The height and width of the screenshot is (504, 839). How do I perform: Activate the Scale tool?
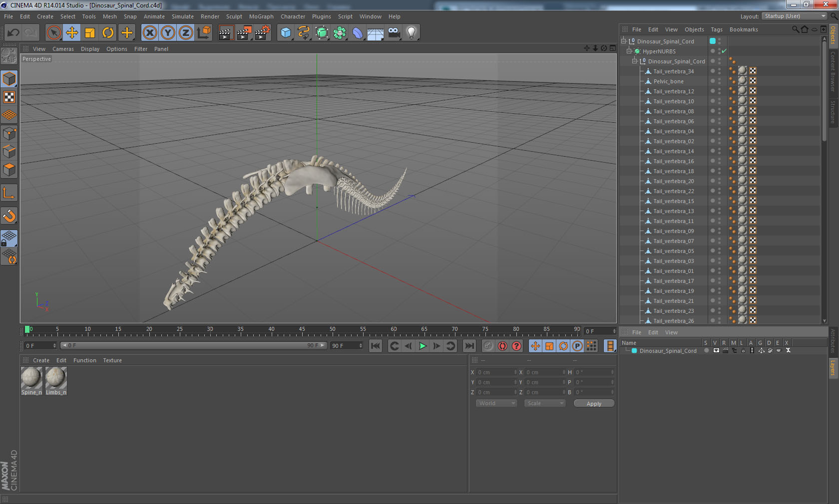(90, 33)
